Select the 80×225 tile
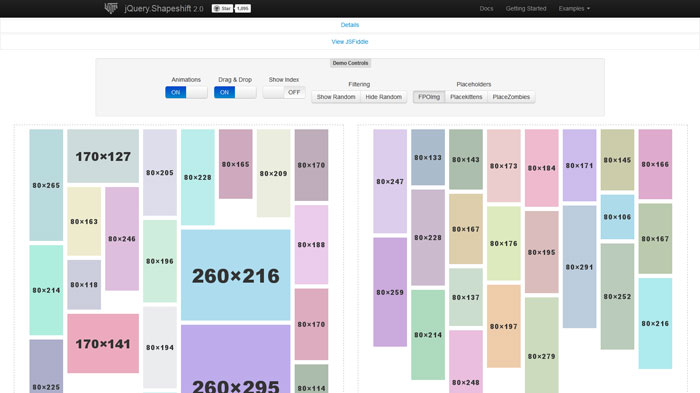This screenshot has height=393, width=700. [x=46, y=366]
